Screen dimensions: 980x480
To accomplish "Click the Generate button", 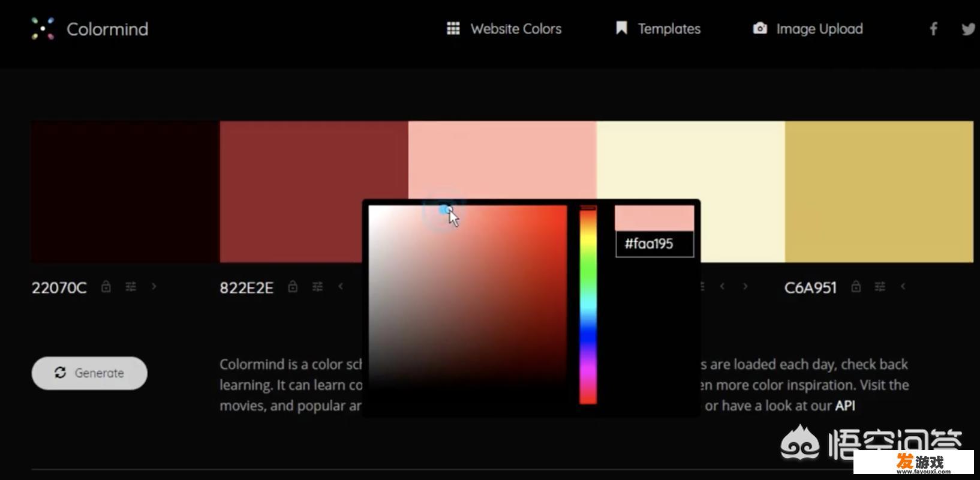I will 89,373.
